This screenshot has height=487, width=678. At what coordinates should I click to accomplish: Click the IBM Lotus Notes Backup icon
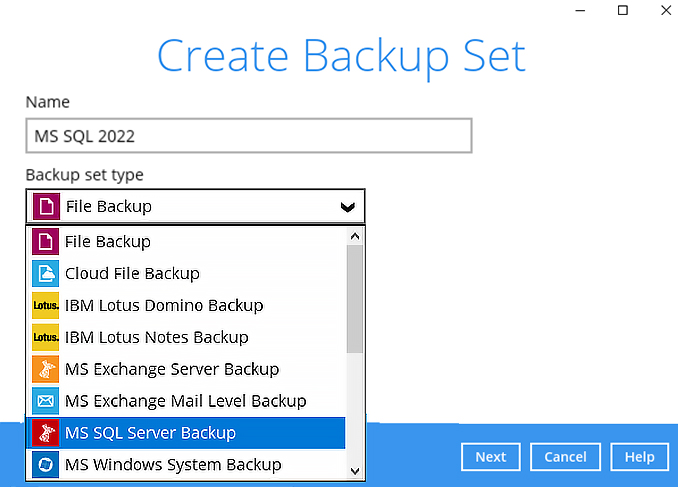pyautogui.click(x=45, y=337)
